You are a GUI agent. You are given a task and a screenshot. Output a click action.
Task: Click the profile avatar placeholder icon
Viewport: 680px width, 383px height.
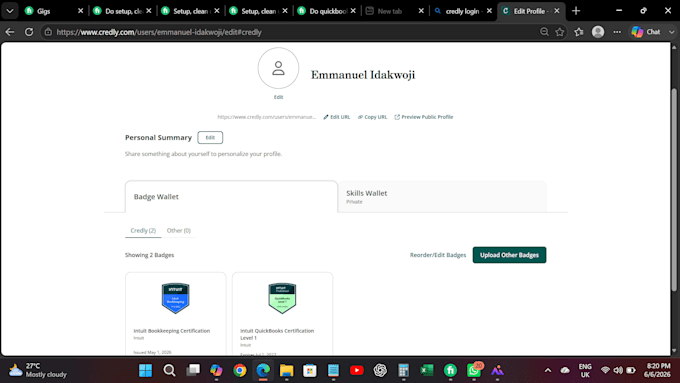tap(278, 68)
